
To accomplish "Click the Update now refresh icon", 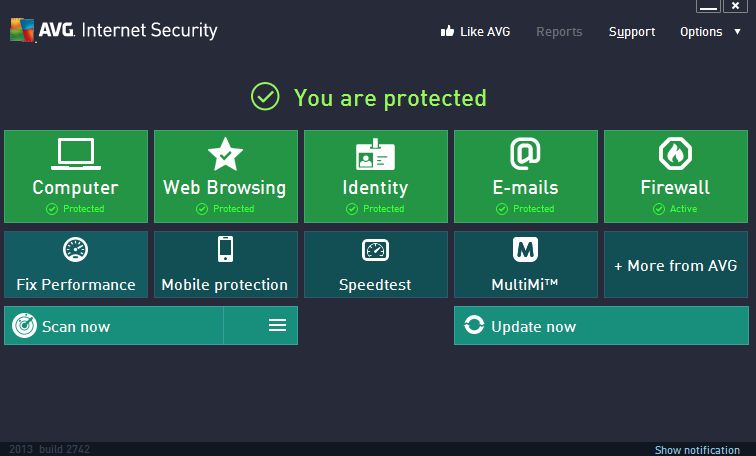I will (x=473, y=325).
